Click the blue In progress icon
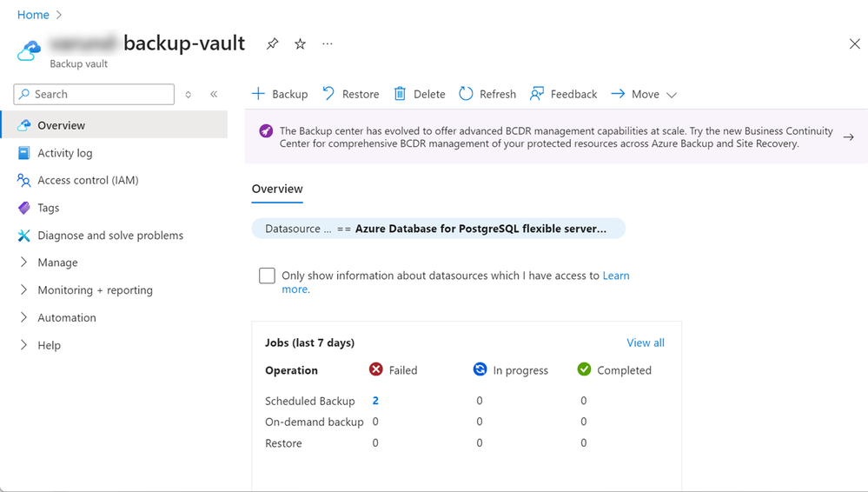Screen dimensions: 868x492 (x=480, y=369)
